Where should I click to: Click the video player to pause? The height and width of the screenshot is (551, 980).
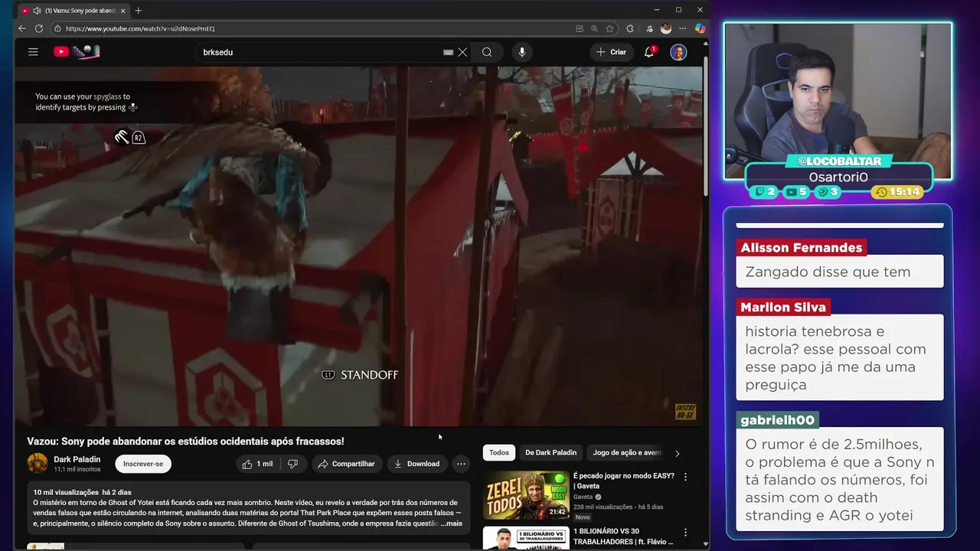pyautogui.click(x=358, y=246)
